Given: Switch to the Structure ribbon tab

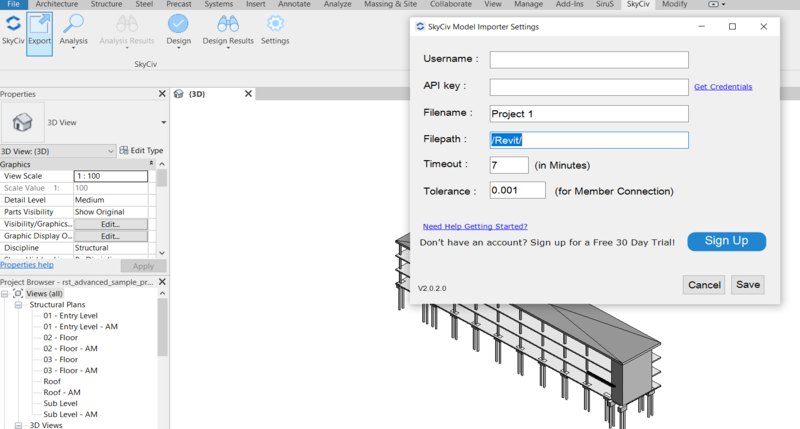Looking at the screenshot, I should click(x=106, y=4).
